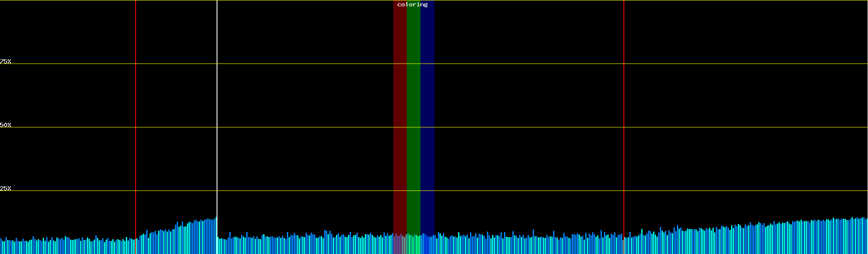Click the 50% axis label
This screenshot has width=868, height=254.
[x=6, y=125]
